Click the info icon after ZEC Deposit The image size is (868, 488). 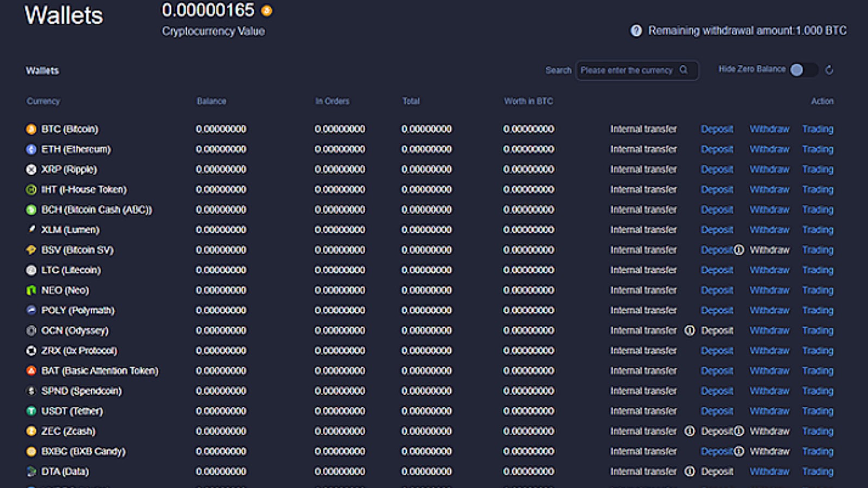point(739,431)
